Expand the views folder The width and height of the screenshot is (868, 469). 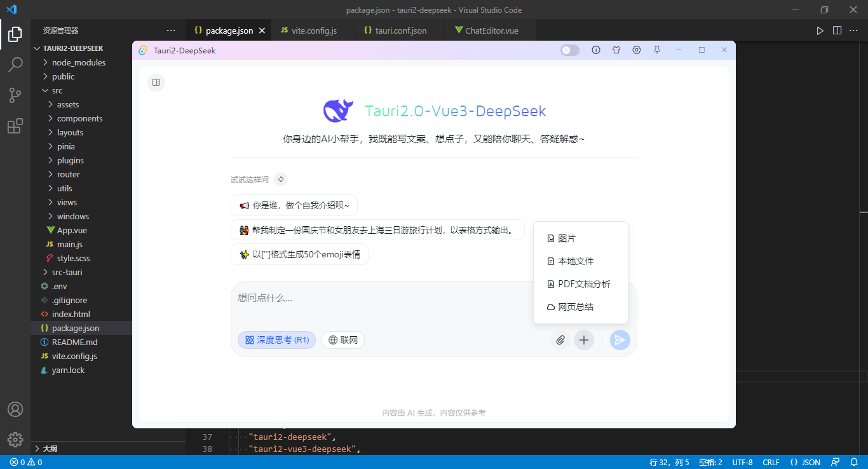81,202
